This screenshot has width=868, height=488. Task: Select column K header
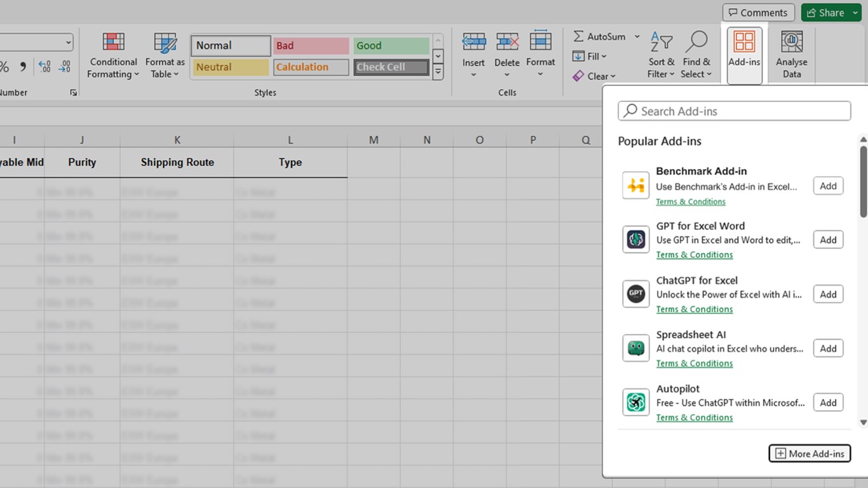click(x=177, y=140)
